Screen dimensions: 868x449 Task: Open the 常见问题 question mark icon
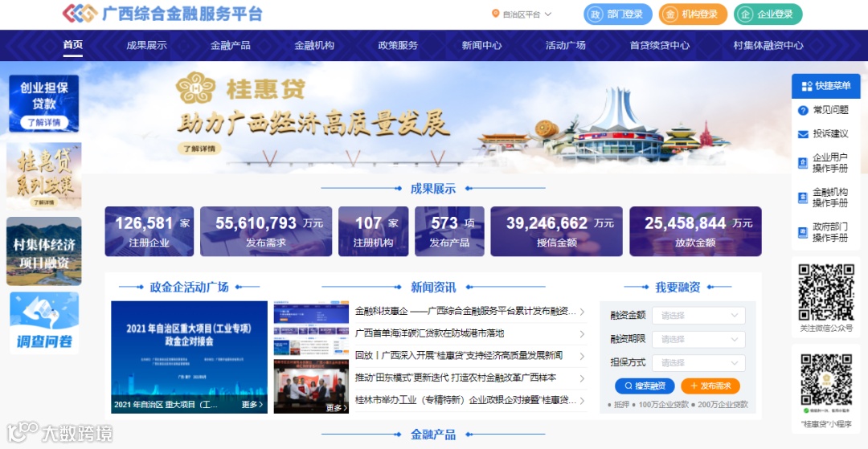pos(803,111)
